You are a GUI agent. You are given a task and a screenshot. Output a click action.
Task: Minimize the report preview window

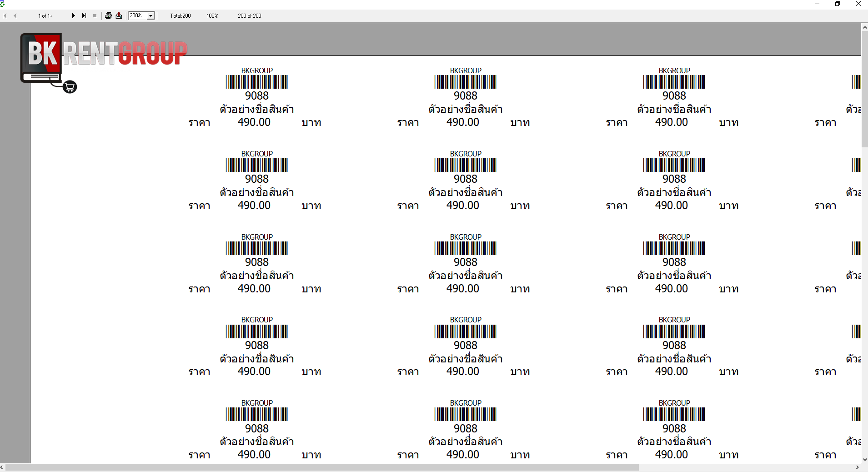click(x=817, y=4)
